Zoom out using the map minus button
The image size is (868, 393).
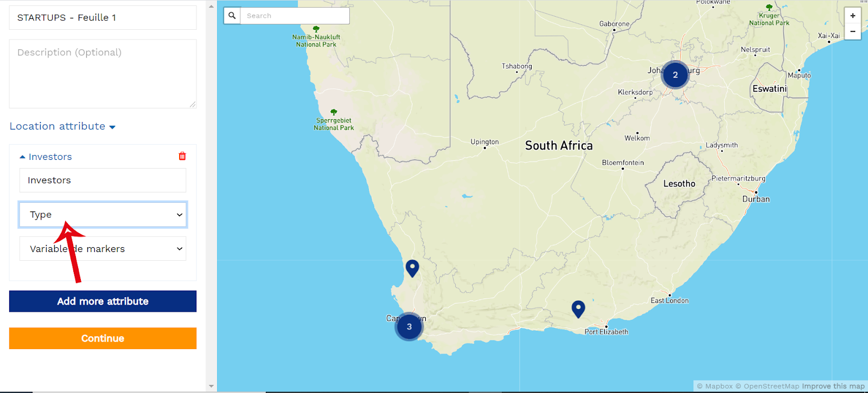[x=853, y=31]
